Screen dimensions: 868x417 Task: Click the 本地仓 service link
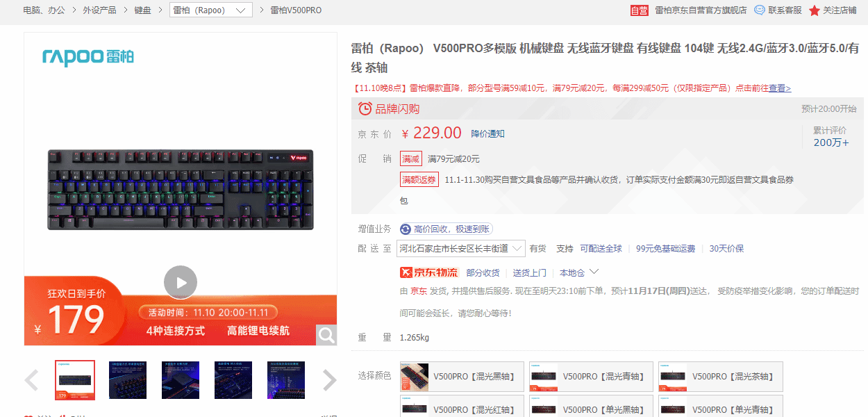572,272
